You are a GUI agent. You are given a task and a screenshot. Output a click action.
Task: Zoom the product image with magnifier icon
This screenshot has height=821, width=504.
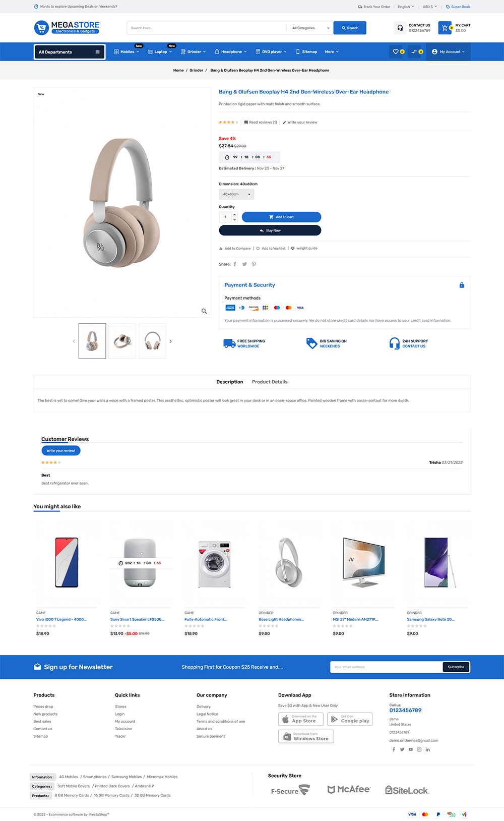[x=204, y=311]
